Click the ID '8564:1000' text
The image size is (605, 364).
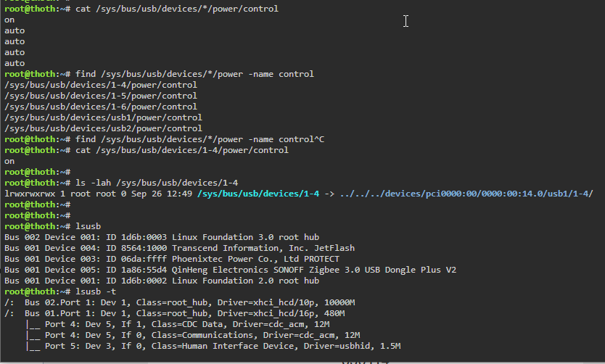(x=144, y=248)
